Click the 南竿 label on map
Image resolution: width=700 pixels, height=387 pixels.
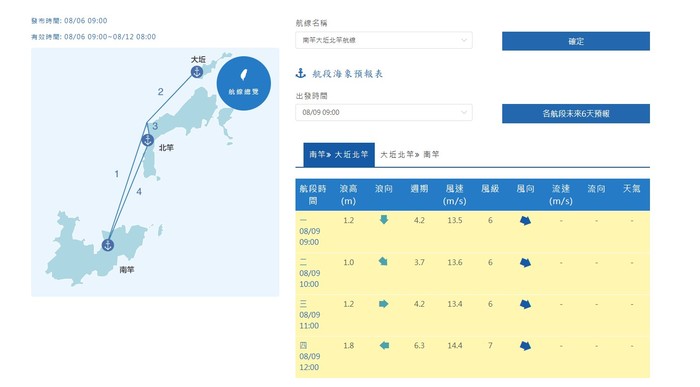127,270
